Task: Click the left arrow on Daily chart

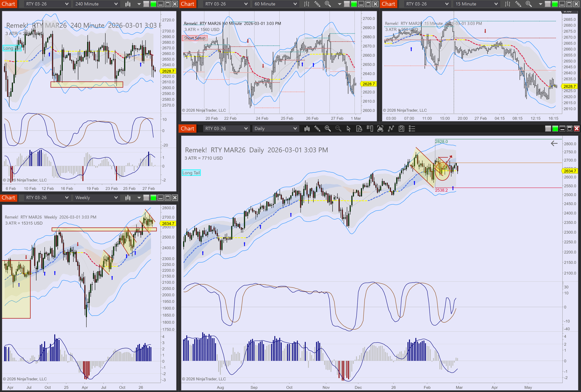Action: (x=554, y=144)
